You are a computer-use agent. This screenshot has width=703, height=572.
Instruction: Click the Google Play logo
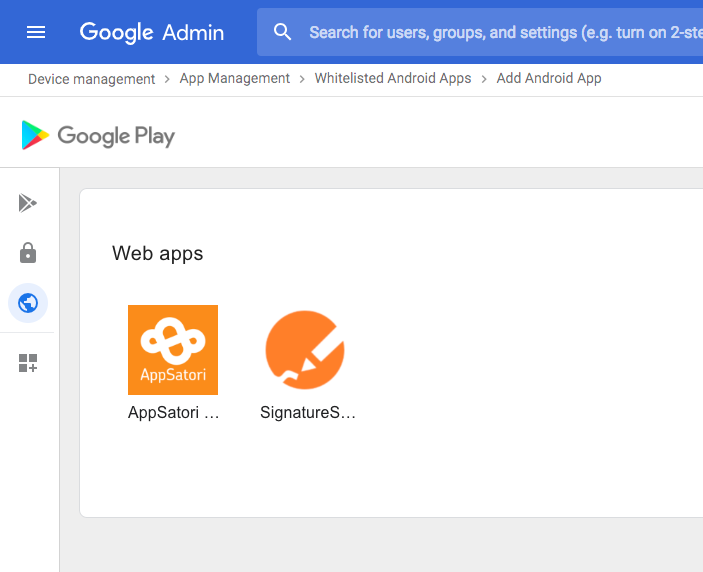click(x=98, y=135)
